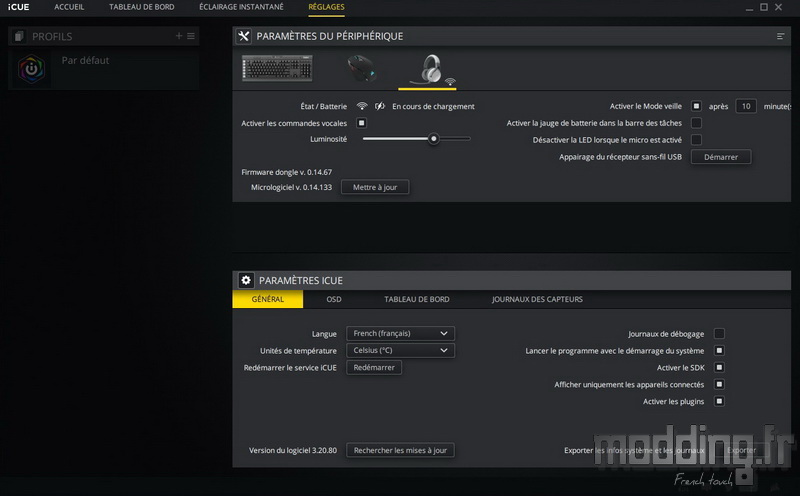The width and height of the screenshot is (800, 496).
Task: Click Mettre à jour firmware button
Action: [x=374, y=187]
